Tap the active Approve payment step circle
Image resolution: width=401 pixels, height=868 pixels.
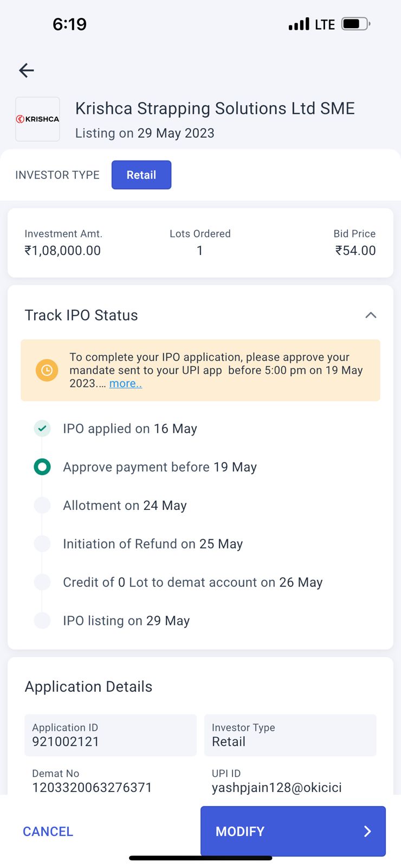pyautogui.click(x=42, y=467)
